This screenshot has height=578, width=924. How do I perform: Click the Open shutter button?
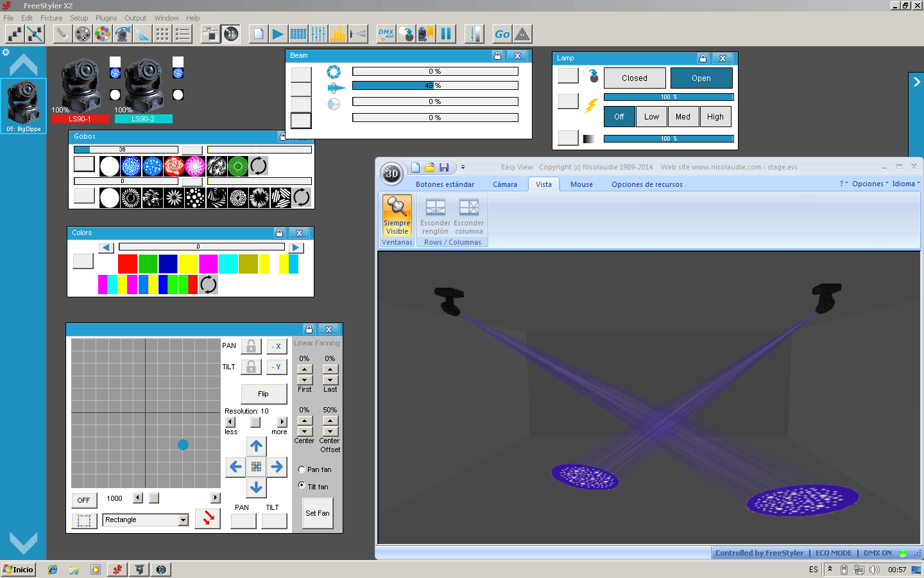[701, 78]
